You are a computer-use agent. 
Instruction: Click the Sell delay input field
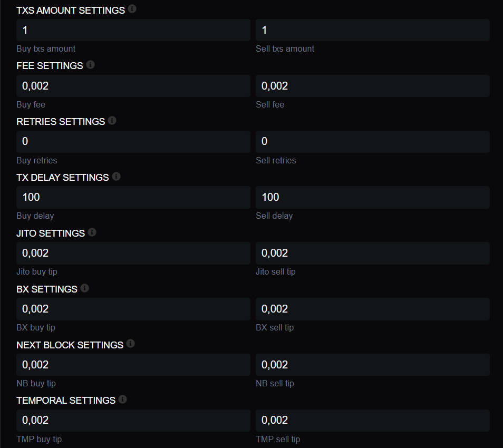point(373,197)
